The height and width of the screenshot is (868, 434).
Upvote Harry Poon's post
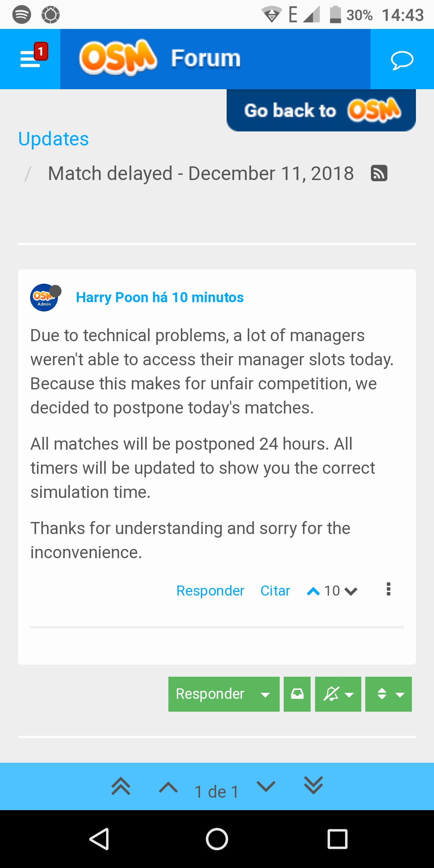coord(313,591)
